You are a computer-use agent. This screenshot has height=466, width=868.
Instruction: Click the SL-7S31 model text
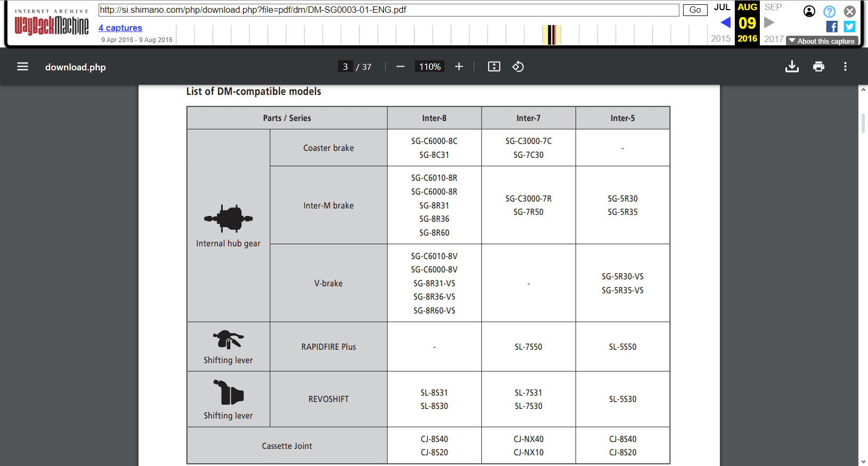[529, 393]
